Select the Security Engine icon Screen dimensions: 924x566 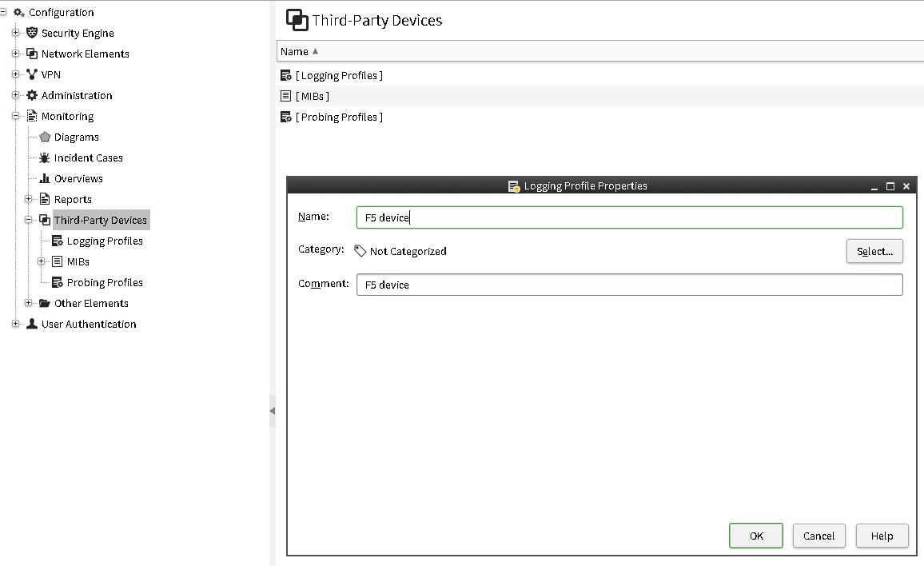pyautogui.click(x=31, y=33)
